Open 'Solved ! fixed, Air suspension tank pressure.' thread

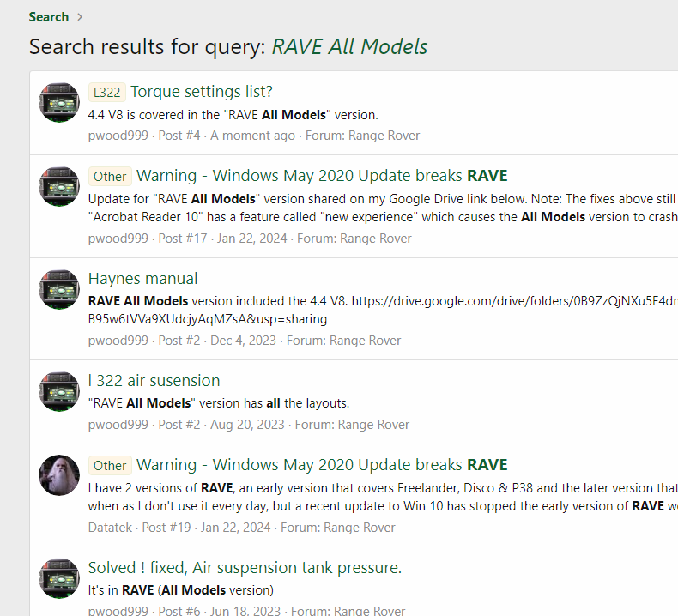pos(245,568)
